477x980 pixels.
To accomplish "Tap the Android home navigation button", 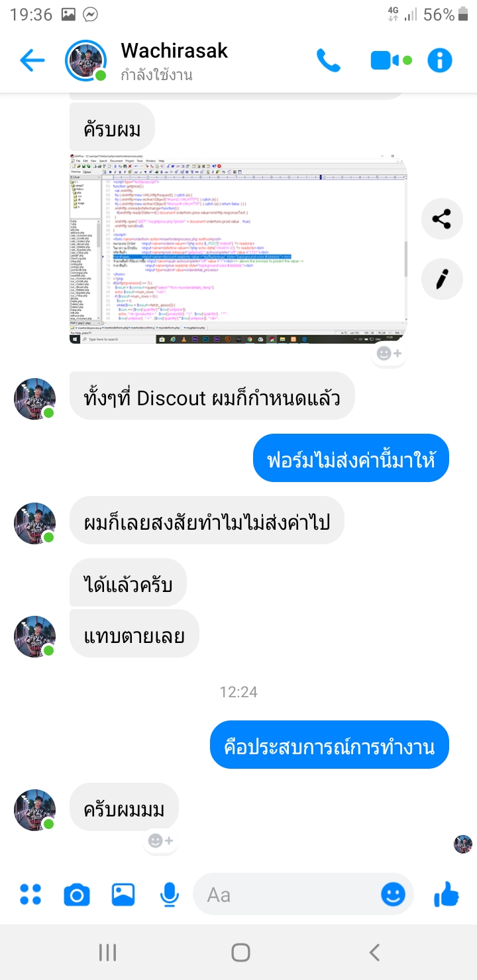I will pyautogui.click(x=240, y=952).
